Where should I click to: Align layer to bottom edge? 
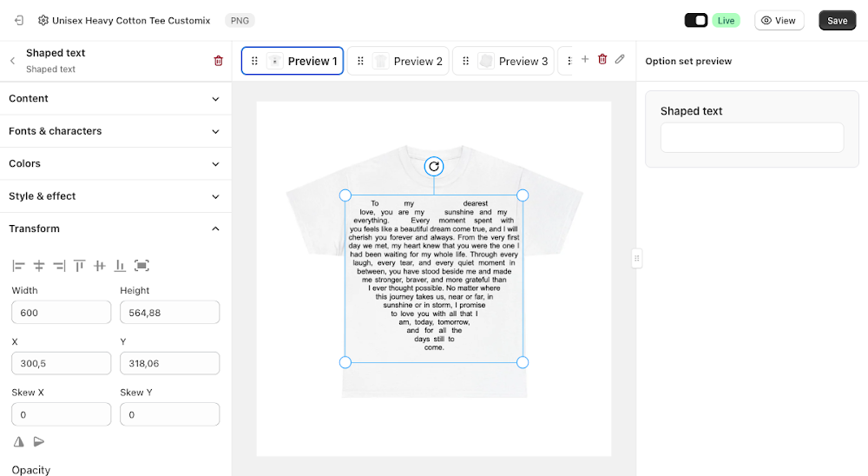point(120,266)
